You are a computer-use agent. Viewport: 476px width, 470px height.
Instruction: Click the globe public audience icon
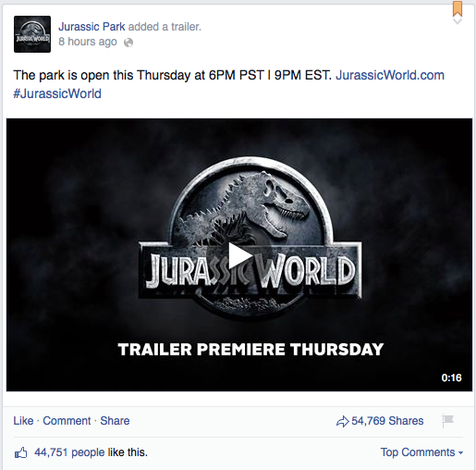coord(128,43)
